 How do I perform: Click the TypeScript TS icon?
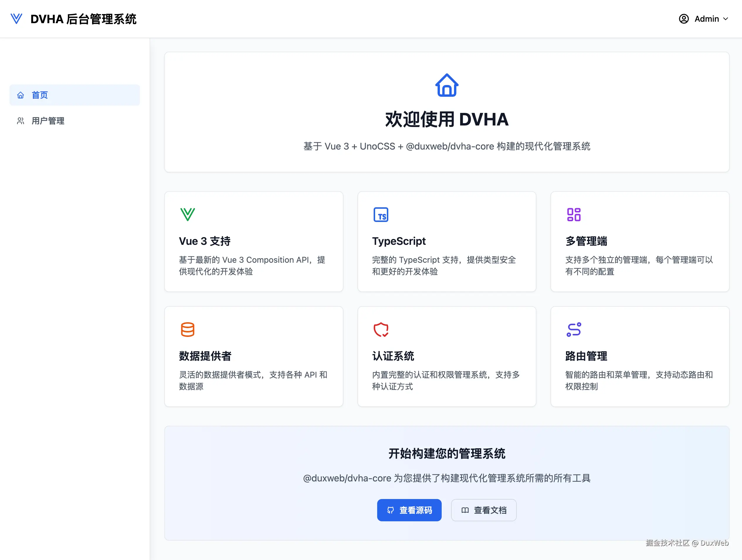tap(381, 215)
